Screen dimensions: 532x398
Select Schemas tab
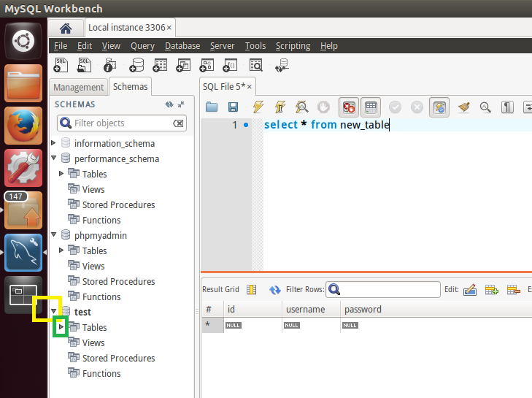click(131, 87)
